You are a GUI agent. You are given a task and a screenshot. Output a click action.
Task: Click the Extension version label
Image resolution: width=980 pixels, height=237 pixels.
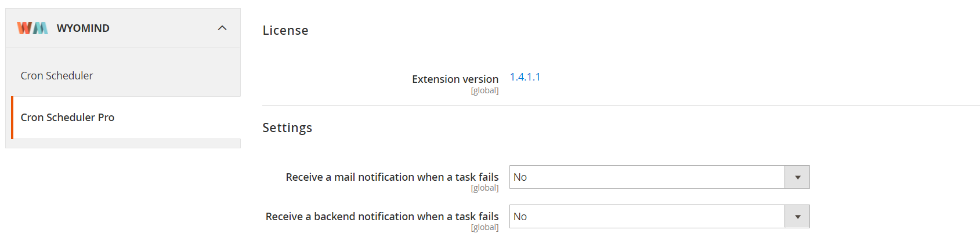[x=455, y=79]
